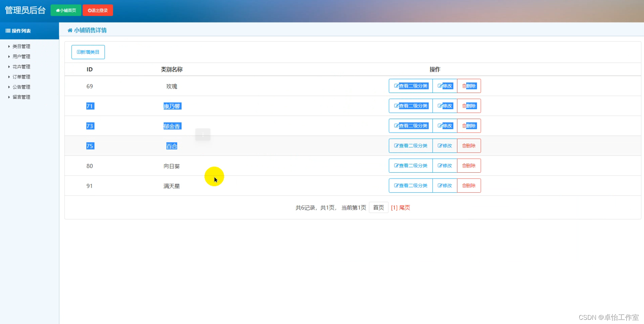View subcategories for 郁金香 row
644x324 pixels.
click(x=411, y=126)
